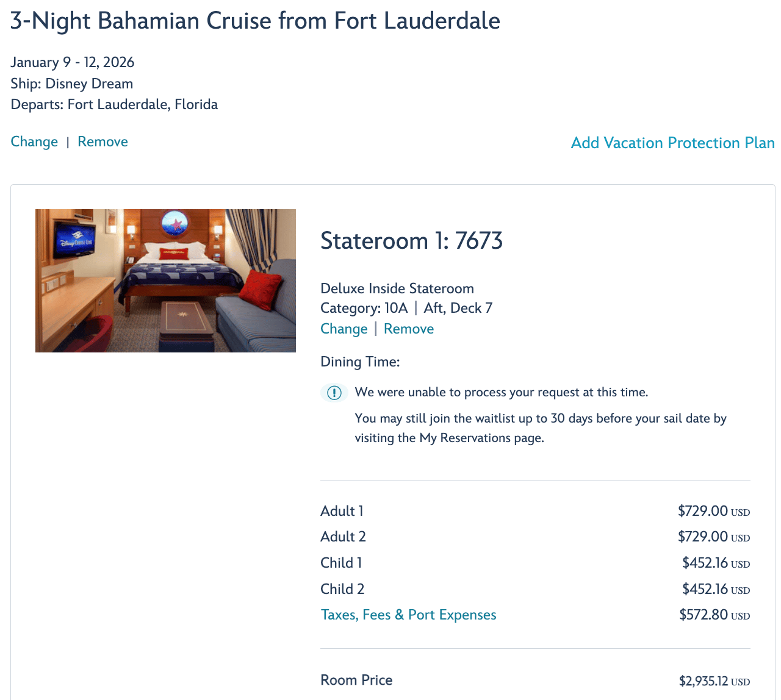Click the Category: 10A text
This screenshot has width=781, height=700.
[364, 308]
